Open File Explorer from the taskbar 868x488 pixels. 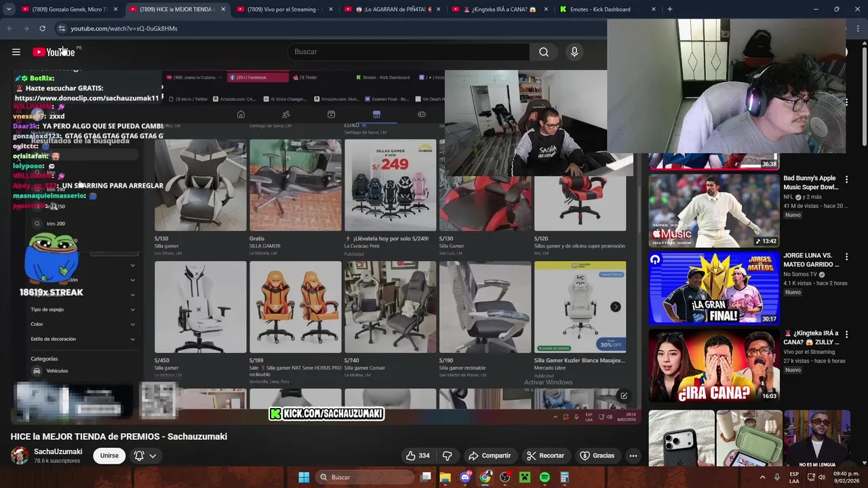coord(446,477)
